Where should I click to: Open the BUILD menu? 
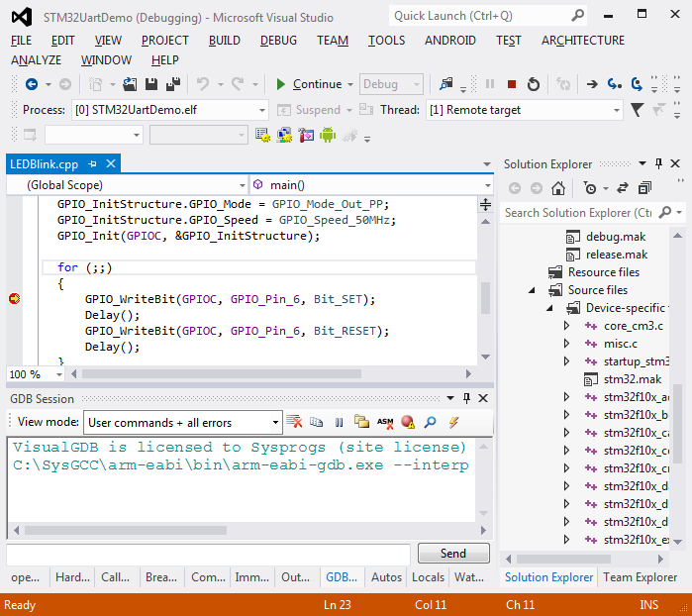pos(224,41)
